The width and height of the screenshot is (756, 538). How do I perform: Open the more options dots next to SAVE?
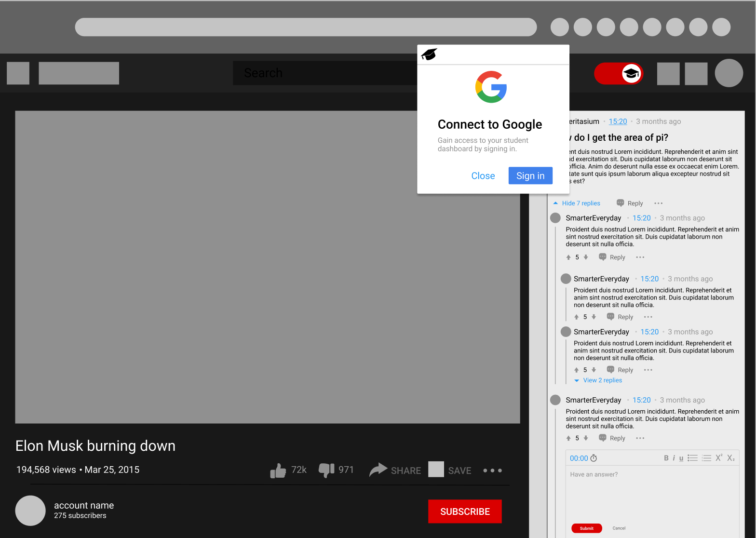click(492, 471)
